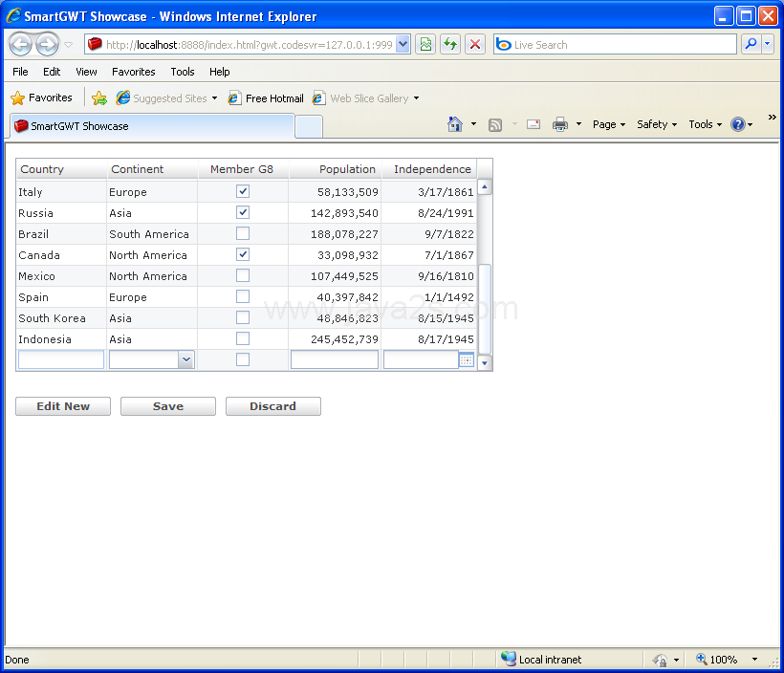Viewport: 784px width, 673px height.
Task: Open the Favorites menu
Action: click(x=134, y=72)
